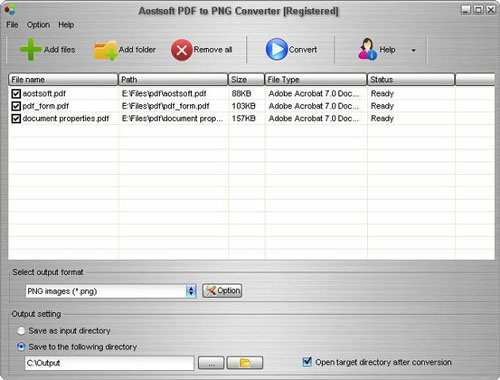Click the Add folder icon
The height and width of the screenshot is (380, 500).
pos(106,50)
